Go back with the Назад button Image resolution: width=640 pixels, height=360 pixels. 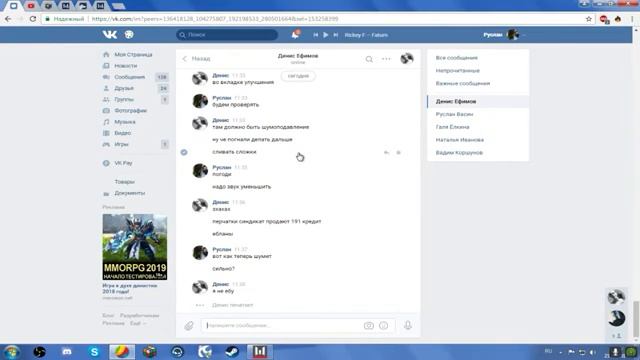coord(196,59)
